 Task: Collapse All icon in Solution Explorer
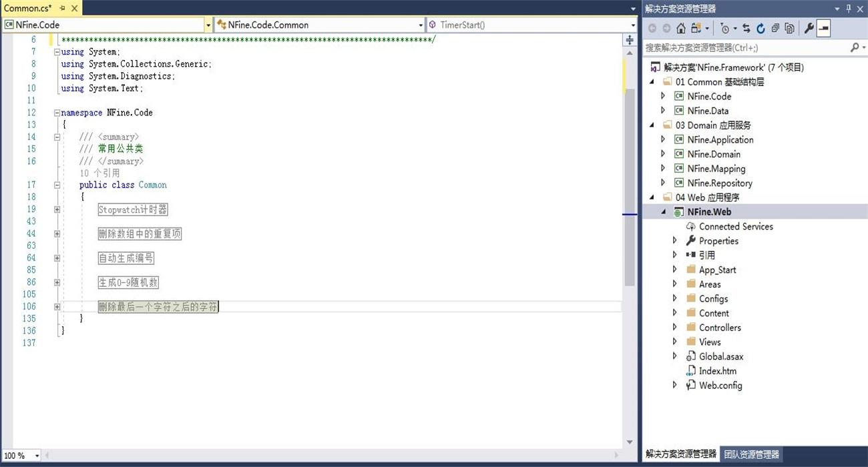(x=775, y=28)
